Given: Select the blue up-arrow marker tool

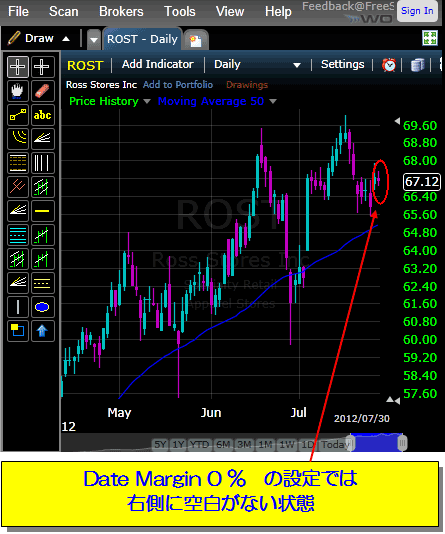Looking at the screenshot, I should pos(42,331).
